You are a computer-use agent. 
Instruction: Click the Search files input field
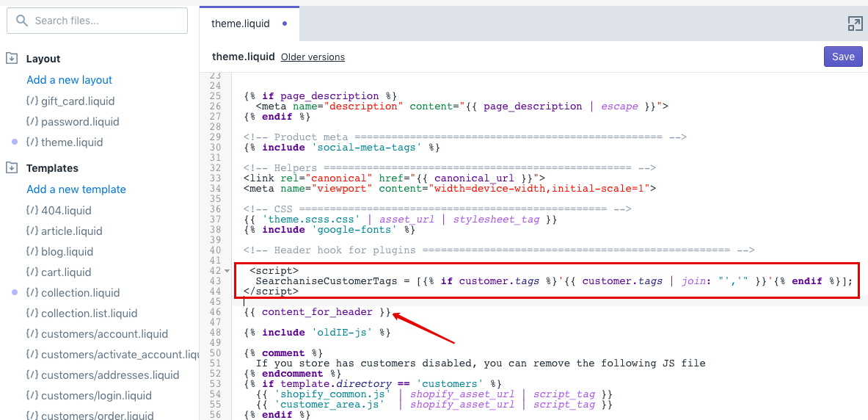coord(97,21)
